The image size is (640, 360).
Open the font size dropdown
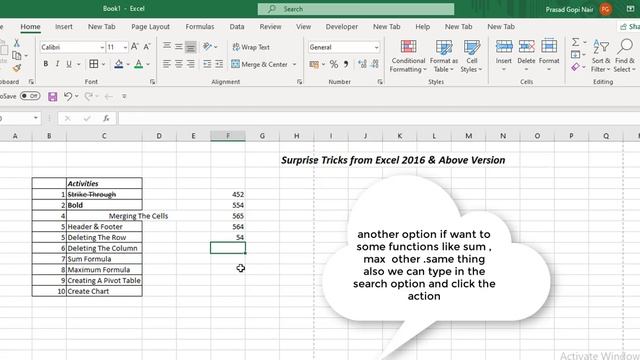(125, 47)
